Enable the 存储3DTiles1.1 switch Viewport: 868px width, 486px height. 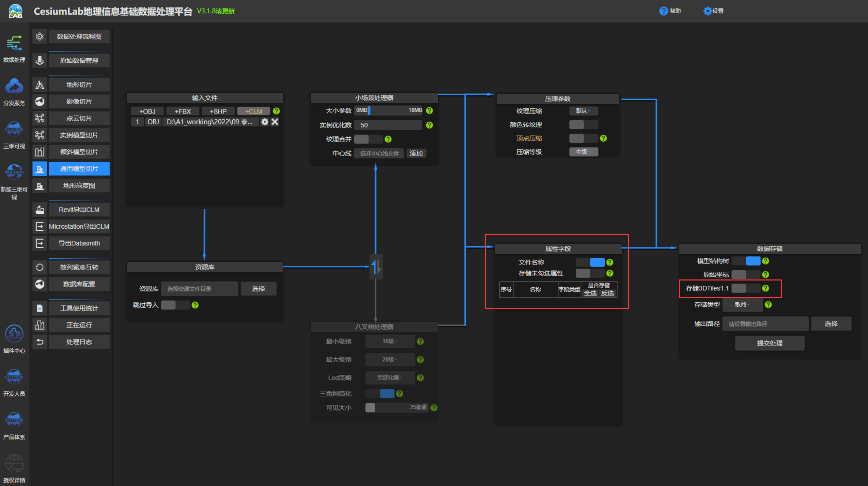[x=746, y=288]
